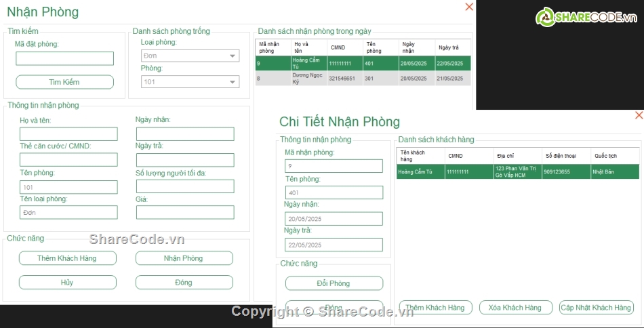The width and height of the screenshot is (644, 328).
Task: Click CMND column header in check-in list
Action: (x=345, y=47)
